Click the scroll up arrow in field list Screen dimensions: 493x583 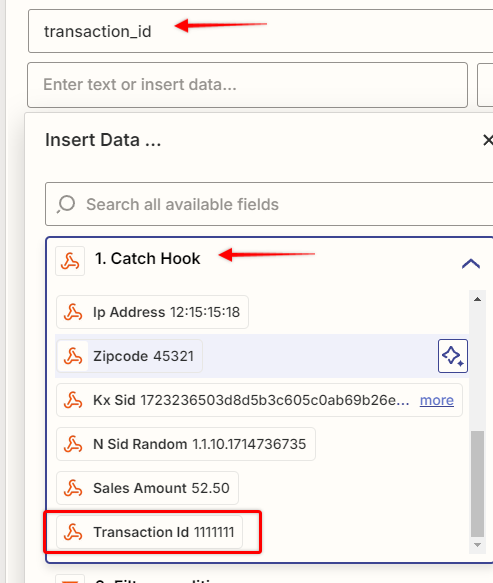477,299
